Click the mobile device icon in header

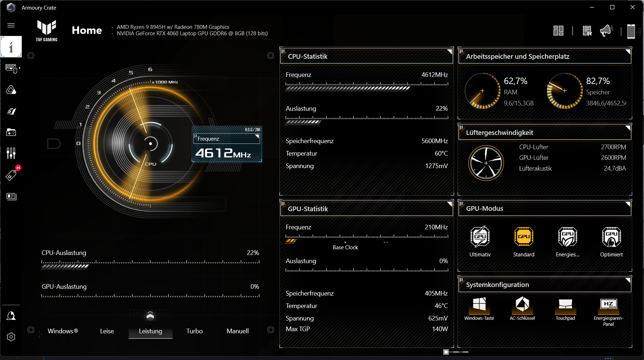(631, 31)
